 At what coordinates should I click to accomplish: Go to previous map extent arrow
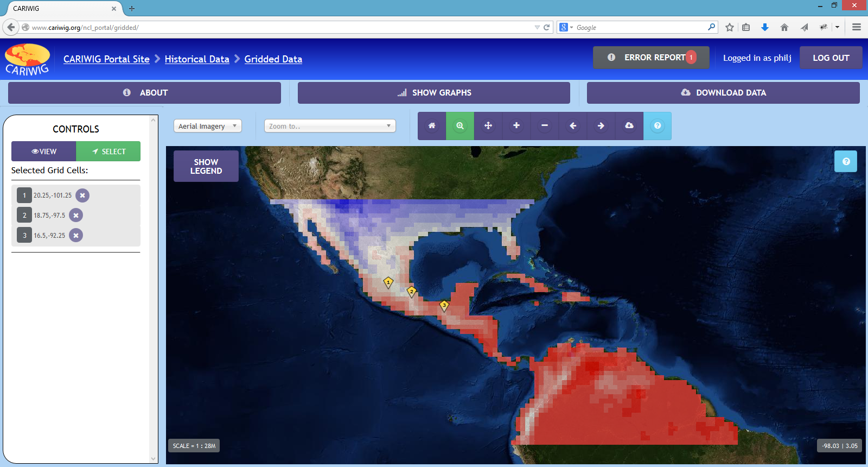[x=573, y=126]
